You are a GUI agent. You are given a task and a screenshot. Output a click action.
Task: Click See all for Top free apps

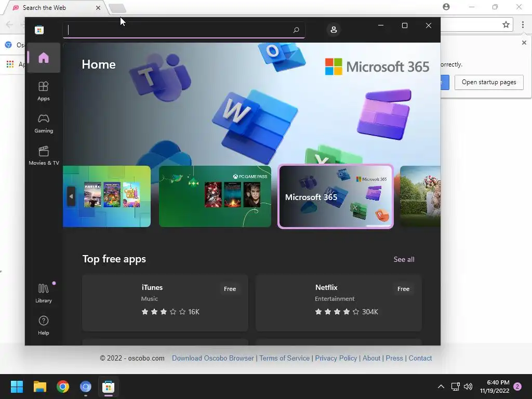[404, 259]
